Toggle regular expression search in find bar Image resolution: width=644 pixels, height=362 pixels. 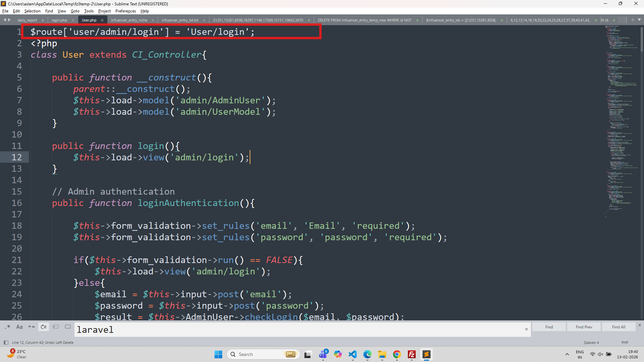pyautogui.click(x=7, y=327)
